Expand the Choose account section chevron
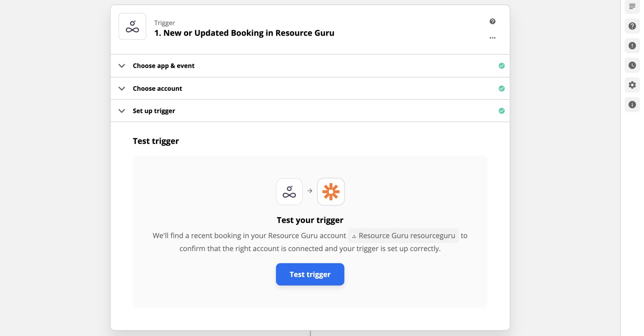 122,89
